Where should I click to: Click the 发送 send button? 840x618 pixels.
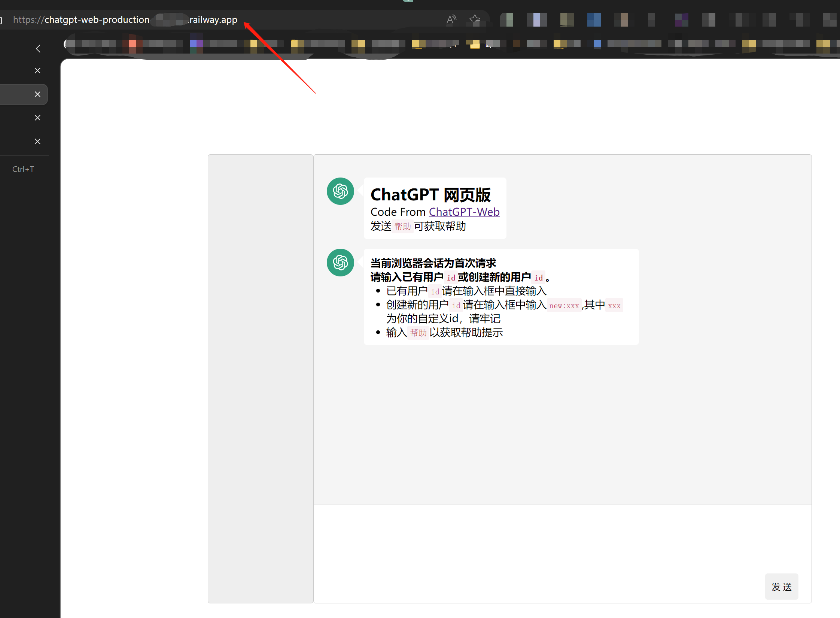pos(781,587)
